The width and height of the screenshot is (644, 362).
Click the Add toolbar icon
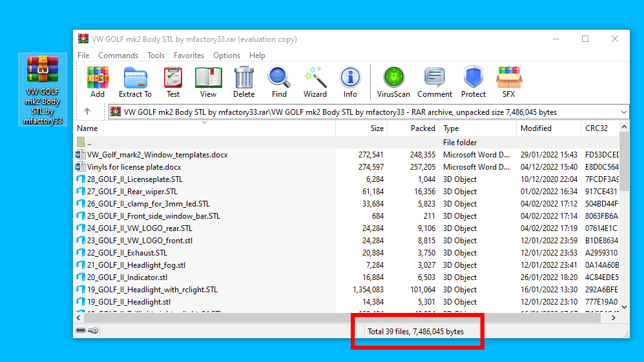click(98, 82)
